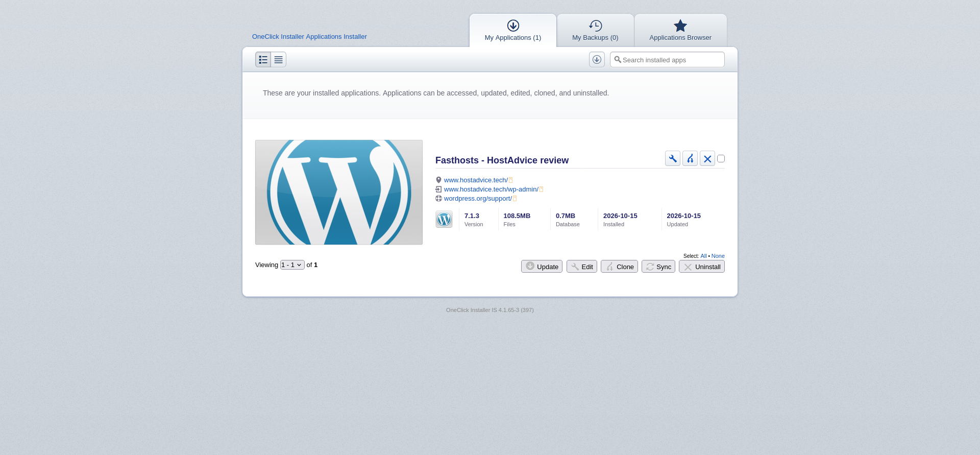Click the Update button

tap(542, 267)
